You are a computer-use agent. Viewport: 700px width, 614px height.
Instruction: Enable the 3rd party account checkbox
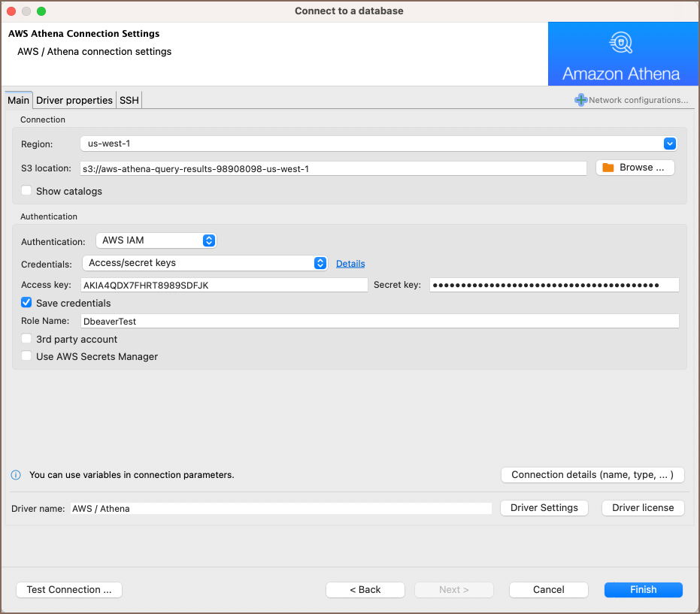click(27, 339)
